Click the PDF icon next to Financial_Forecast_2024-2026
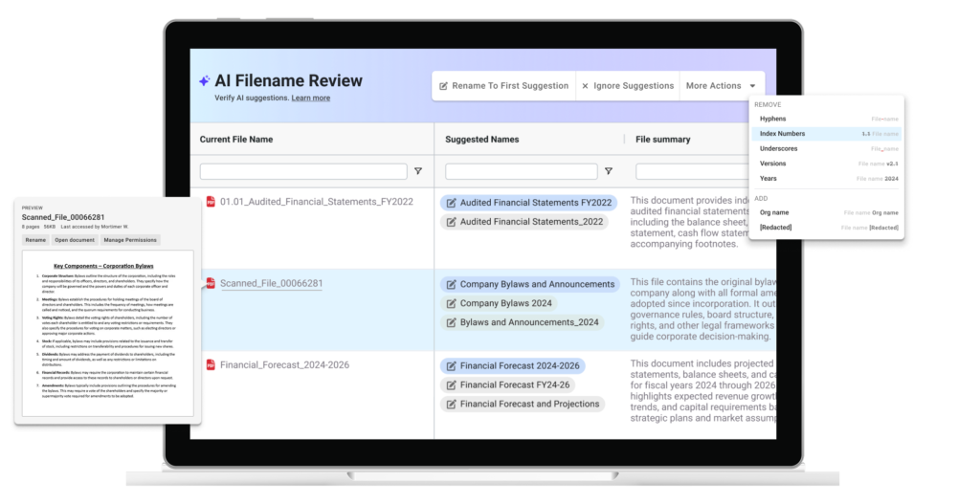The height and width of the screenshot is (504, 980). click(x=211, y=365)
